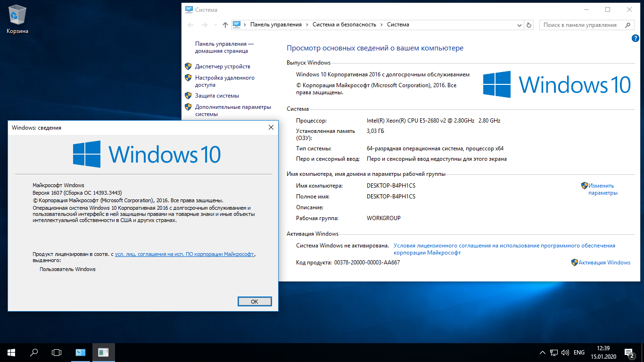
Task: Select DESKTOP-B4PH1CS beside Полное имя
Action: [x=391, y=197]
